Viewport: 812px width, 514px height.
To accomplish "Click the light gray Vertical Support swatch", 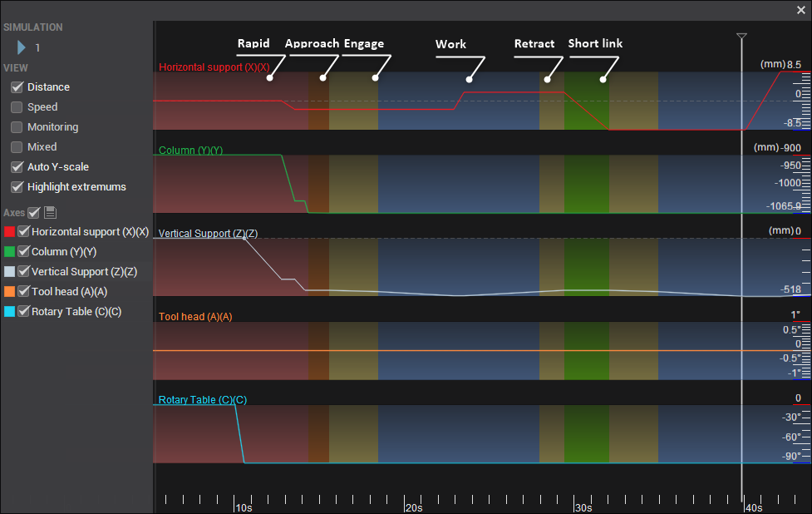I will 10,272.
